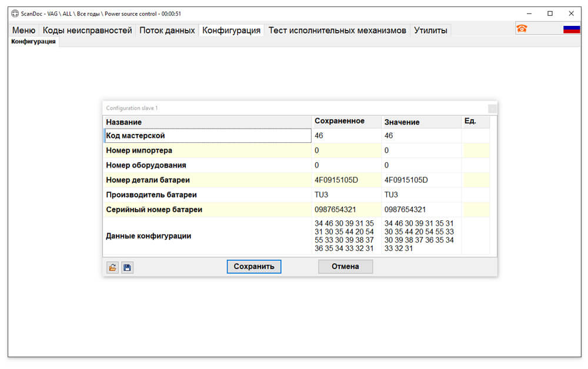
Task: Select the Код мастерской row name
Action: click(x=208, y=136)
